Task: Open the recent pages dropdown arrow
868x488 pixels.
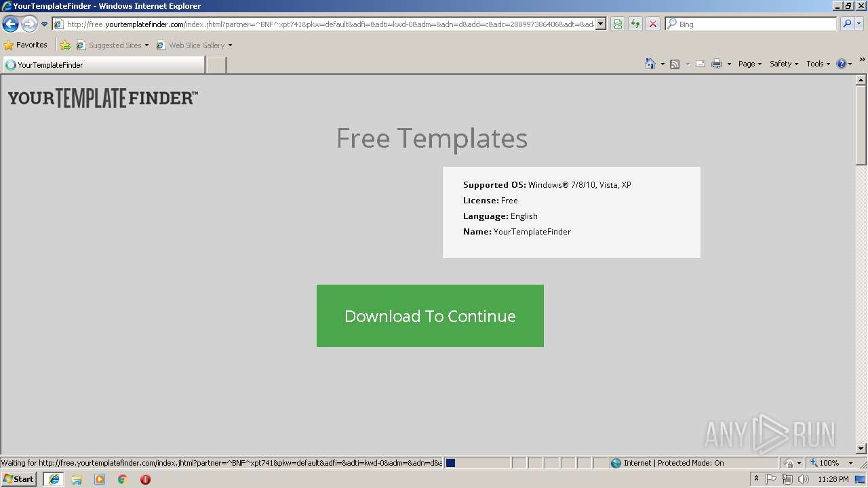Action: pos(45,24)
